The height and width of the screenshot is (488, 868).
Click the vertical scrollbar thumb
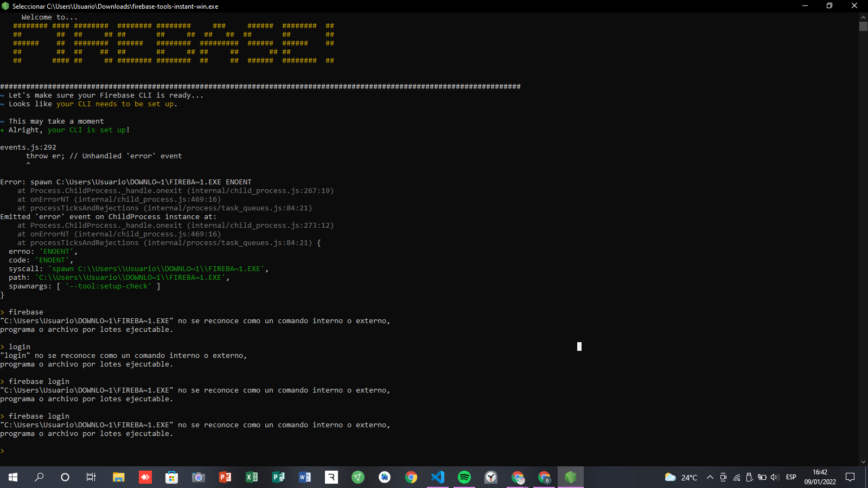click(863, 26)
